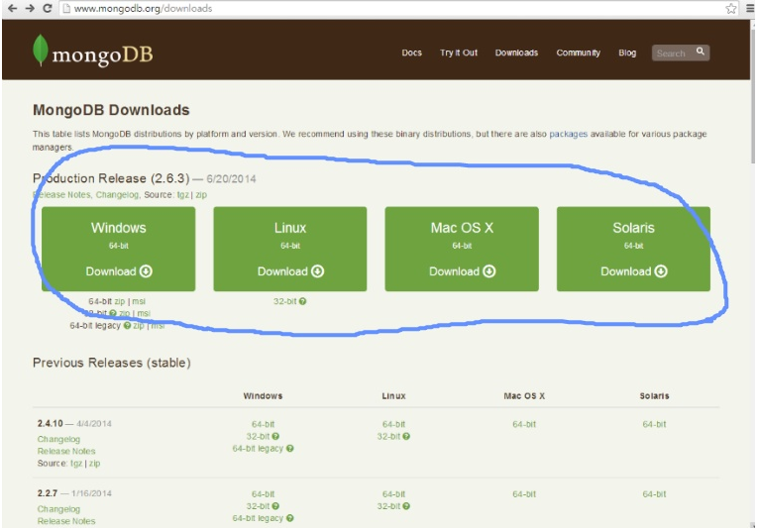Image resolution: width=759 pixels, height=532 pixels.
Task: Download 2.4.10 Windows 64-bit
Action: [x=263, y=424]
